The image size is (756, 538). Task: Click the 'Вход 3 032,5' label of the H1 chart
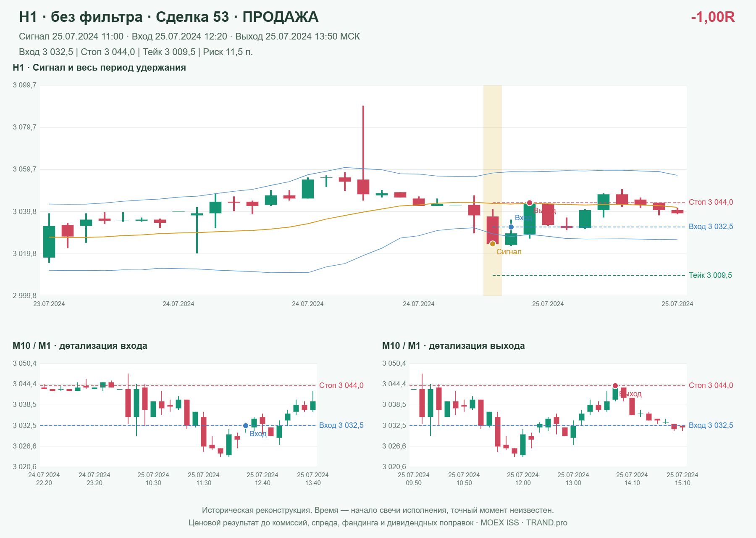[x=711, y=227]
